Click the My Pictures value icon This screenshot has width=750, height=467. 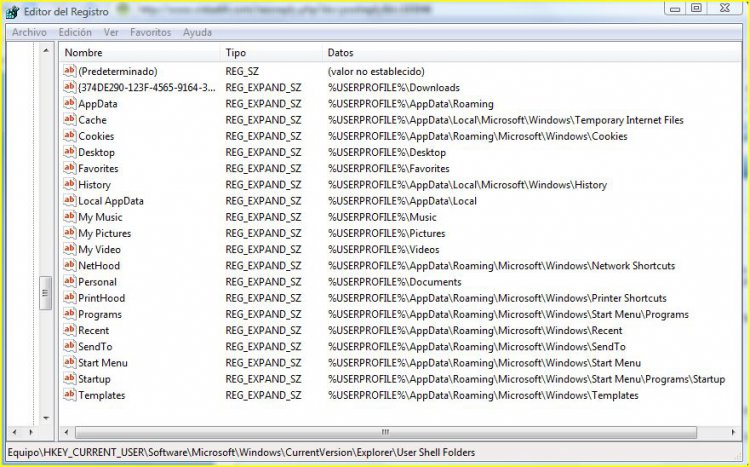click(70, 234)
